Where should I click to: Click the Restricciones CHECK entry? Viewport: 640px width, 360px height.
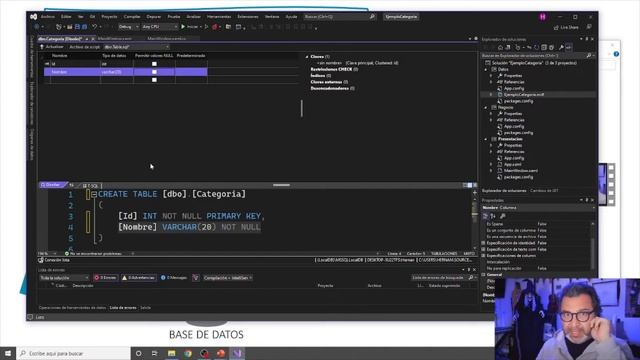pos(334,69)
